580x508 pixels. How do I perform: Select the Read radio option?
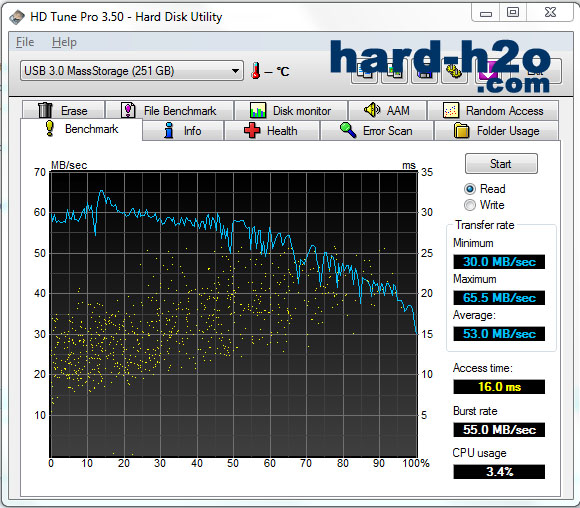click(485, 189)
